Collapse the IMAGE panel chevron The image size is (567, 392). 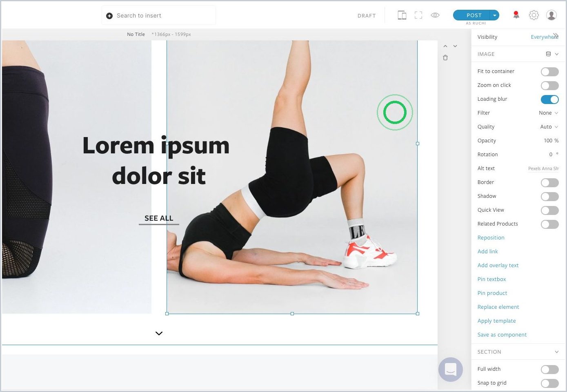556,54
